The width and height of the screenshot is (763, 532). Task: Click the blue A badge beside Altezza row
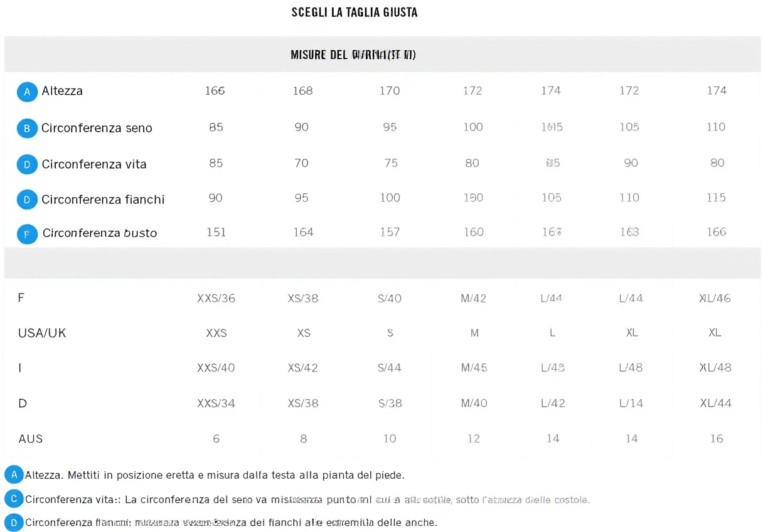(x=27, y=92)
